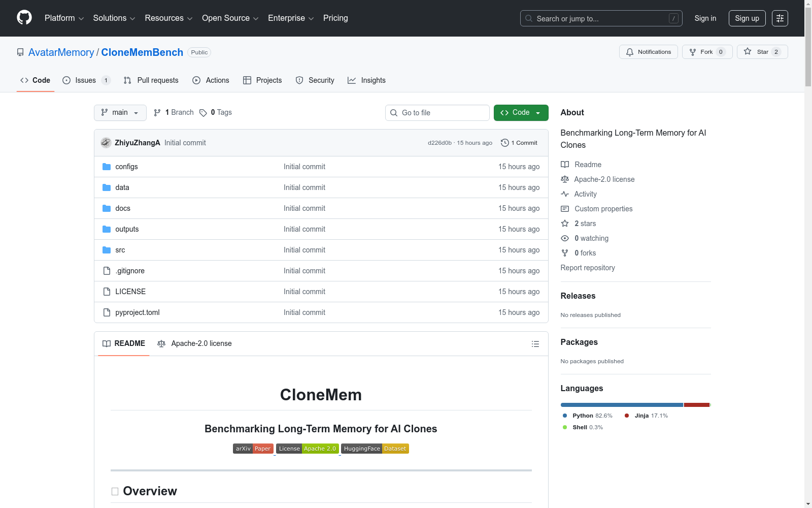Click the Readme book icon in About
Screen dimensions: 812x508
point(565,165)
